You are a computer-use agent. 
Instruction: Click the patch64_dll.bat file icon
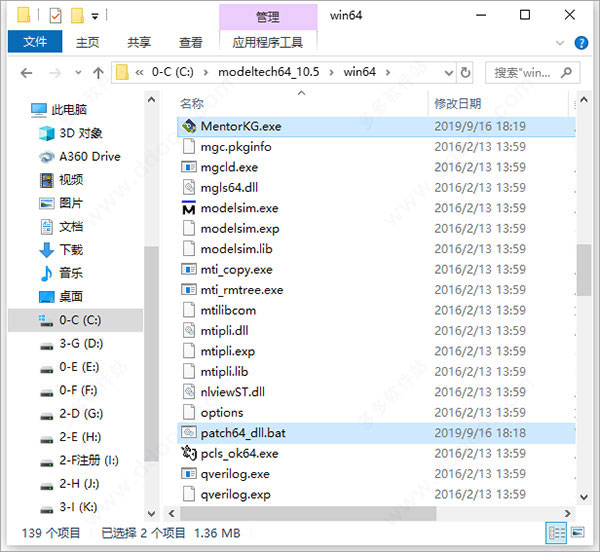(189, 433)
